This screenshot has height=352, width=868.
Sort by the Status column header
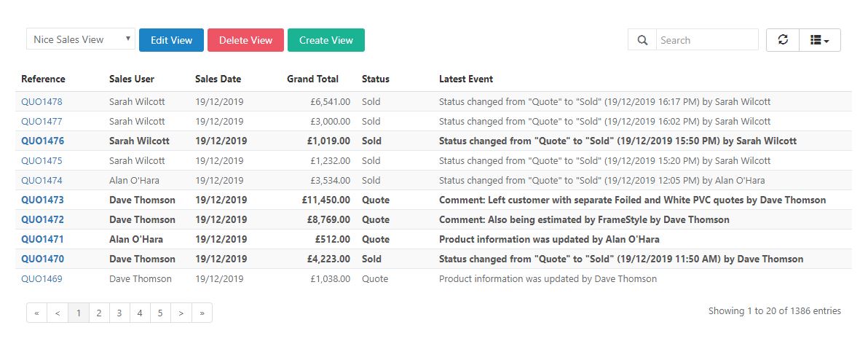(376, 79)
